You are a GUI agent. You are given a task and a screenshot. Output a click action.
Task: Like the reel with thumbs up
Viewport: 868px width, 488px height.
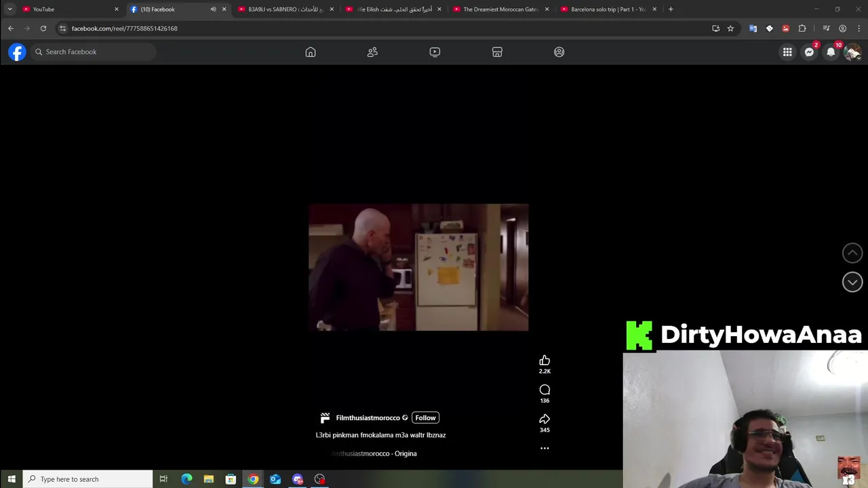pyautogui.click(x=545, y=361)
